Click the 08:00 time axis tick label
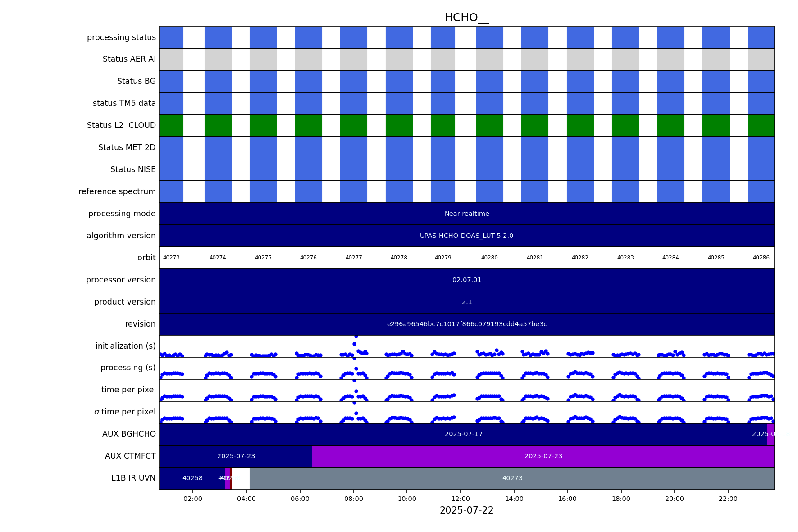798x532 pixels. point(353,499)
